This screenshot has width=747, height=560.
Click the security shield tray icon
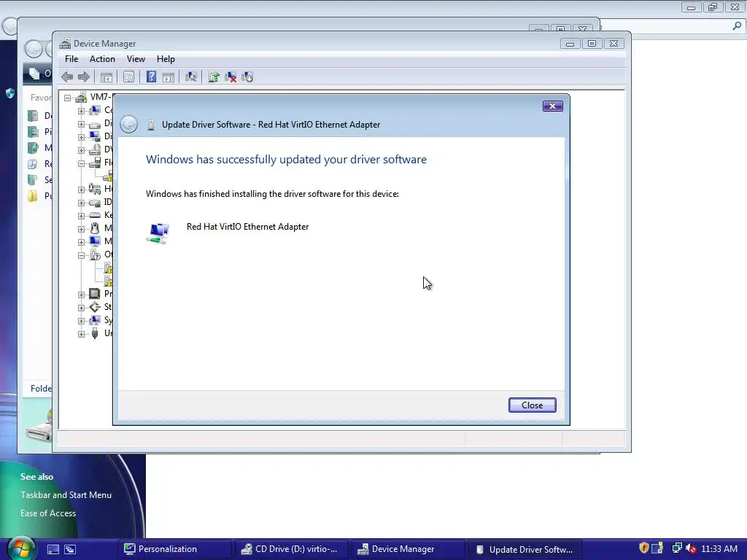coord(643,548)
